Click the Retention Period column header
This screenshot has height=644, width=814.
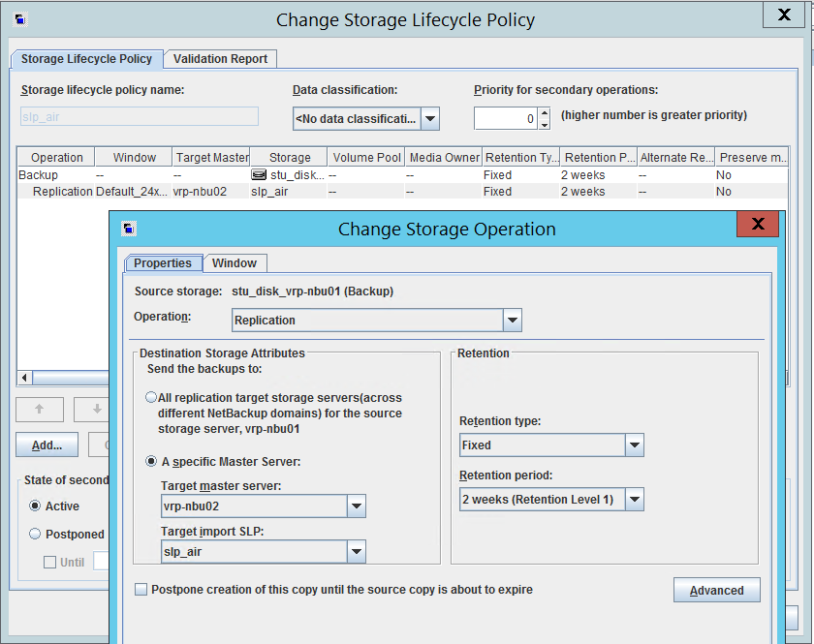click(x=599, y=157)
